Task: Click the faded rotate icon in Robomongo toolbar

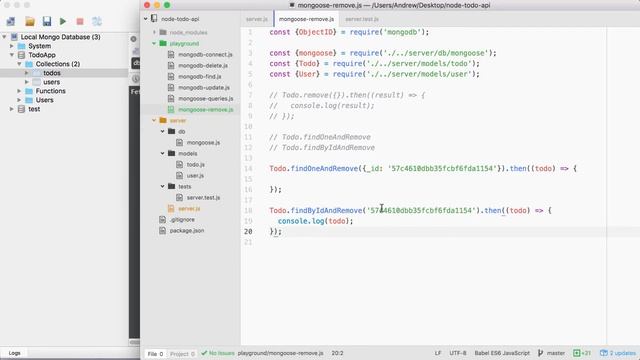Action: (97, 21)
